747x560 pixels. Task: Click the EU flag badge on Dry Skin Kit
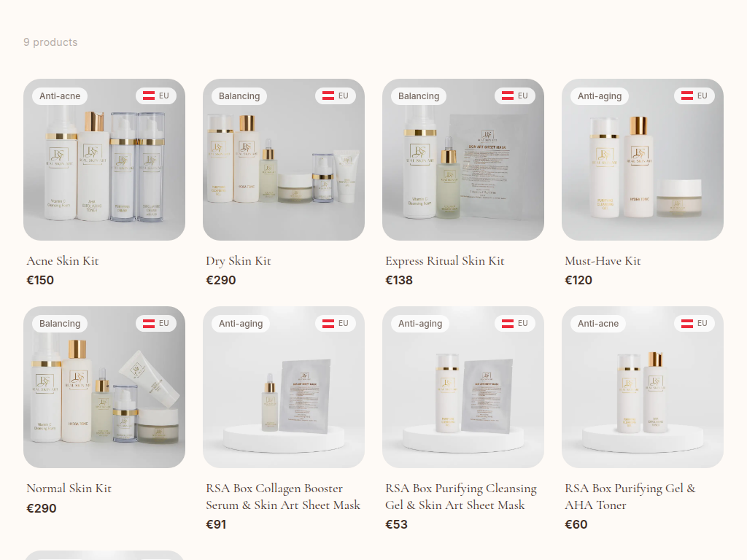point(336,96)
